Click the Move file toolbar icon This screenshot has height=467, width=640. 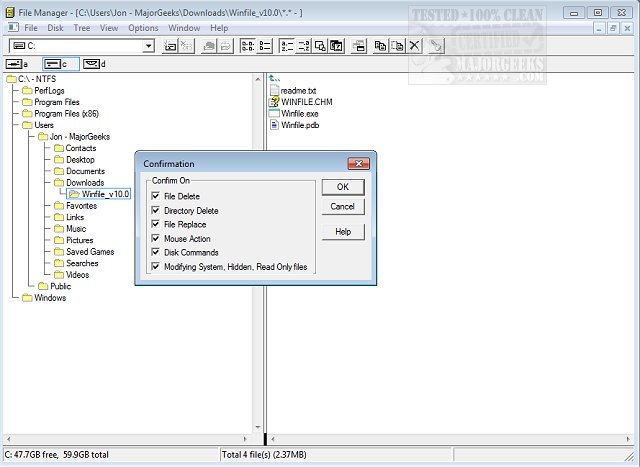pyautogui.click(x=397, y=46)
